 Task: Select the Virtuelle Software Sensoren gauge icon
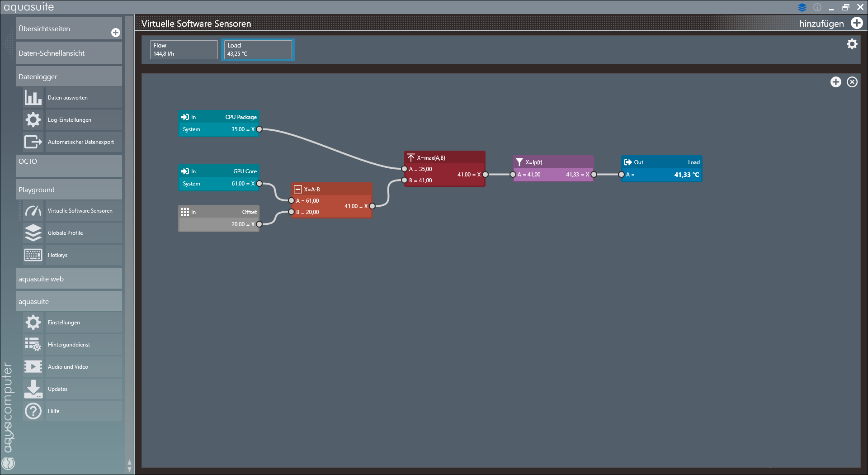[33, 211]
